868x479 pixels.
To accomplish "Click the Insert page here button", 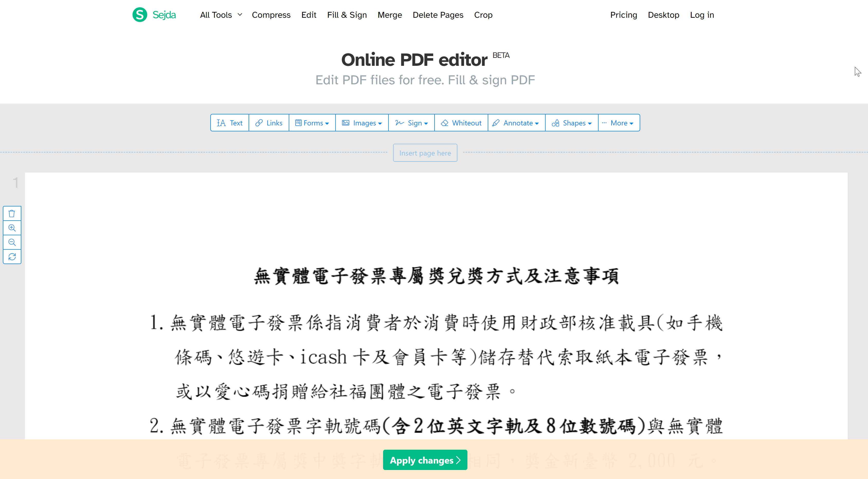I will click(x=425, y=153).
